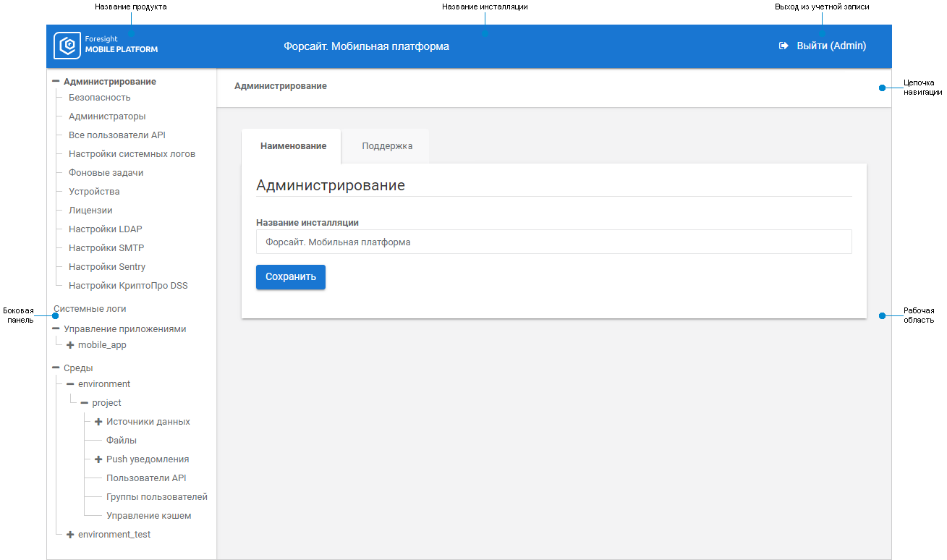Image resolution: width=947 pixels, height=560 pixels.
Task: Click the Администрирование panel heading
Action: [331, 185]
